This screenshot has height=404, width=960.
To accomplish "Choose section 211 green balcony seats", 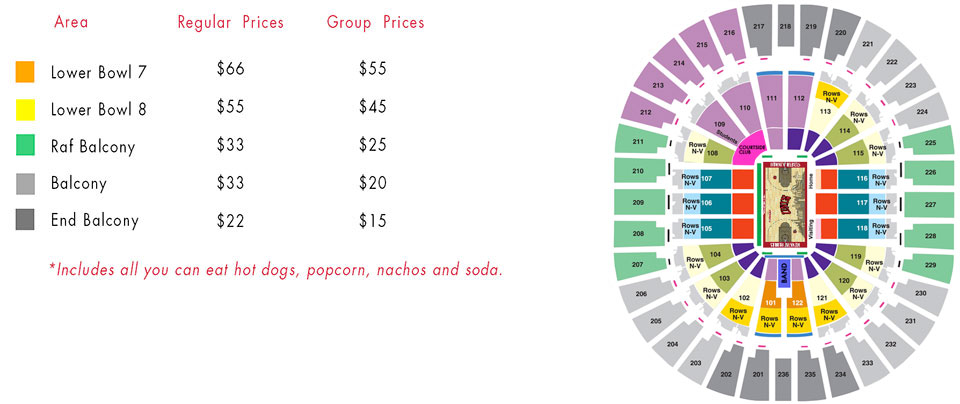I will (638, 141).
